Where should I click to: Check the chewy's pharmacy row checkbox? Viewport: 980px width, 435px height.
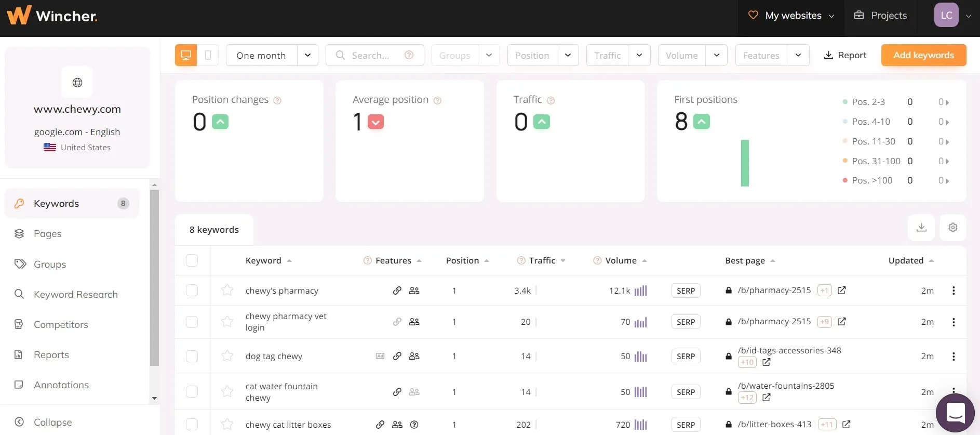192,291
